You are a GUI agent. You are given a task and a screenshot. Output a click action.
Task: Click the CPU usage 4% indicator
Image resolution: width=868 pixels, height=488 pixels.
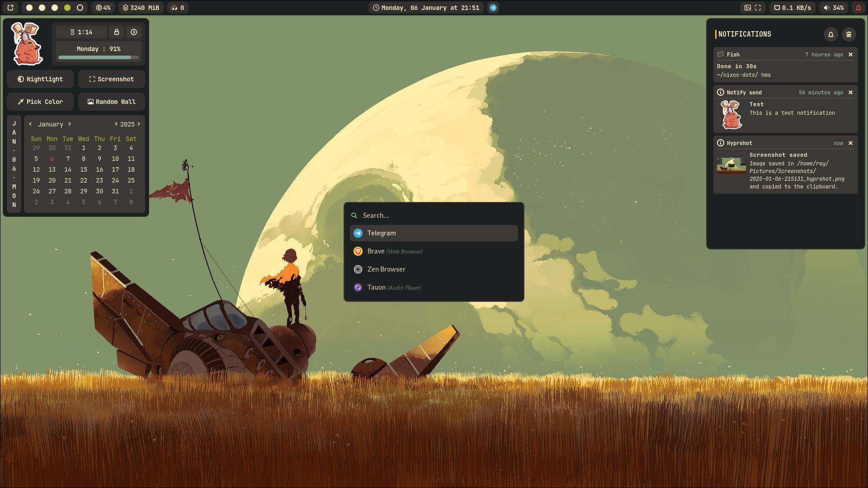[x=103, y=8]
